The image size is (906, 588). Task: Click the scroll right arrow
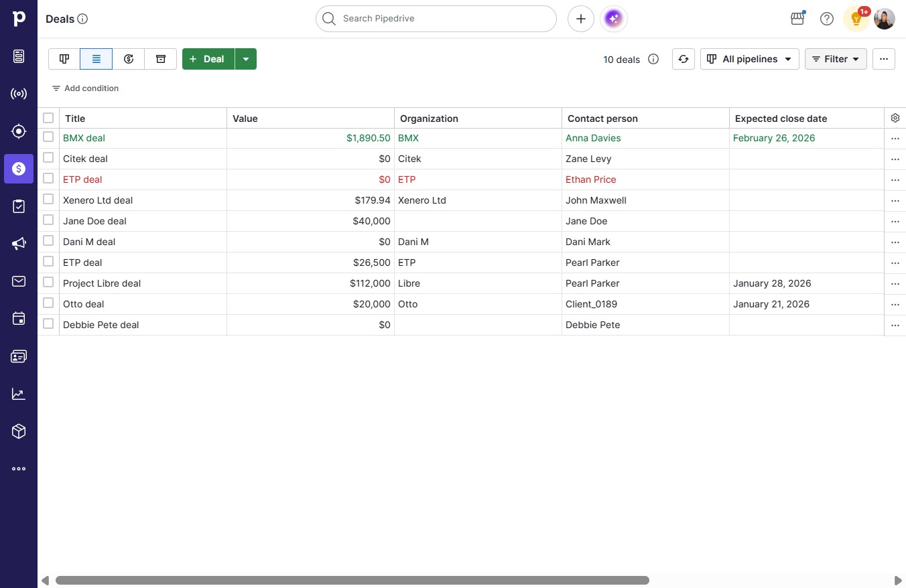click(x=898, y=580)
